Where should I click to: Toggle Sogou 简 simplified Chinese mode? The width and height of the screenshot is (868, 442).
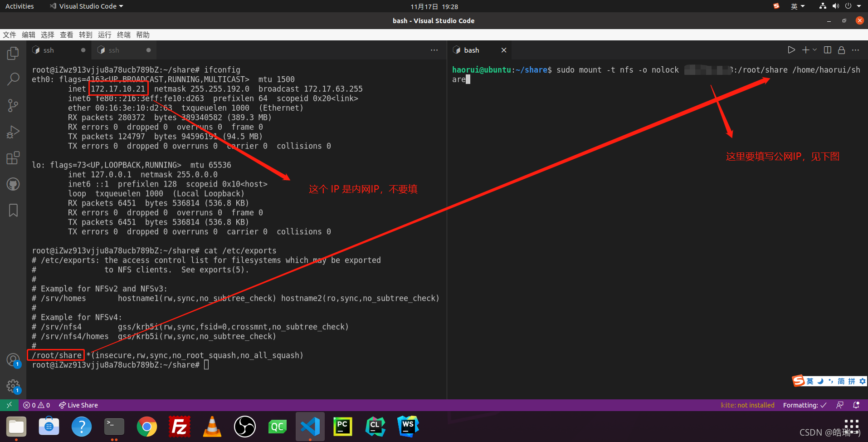coord(841,381)
